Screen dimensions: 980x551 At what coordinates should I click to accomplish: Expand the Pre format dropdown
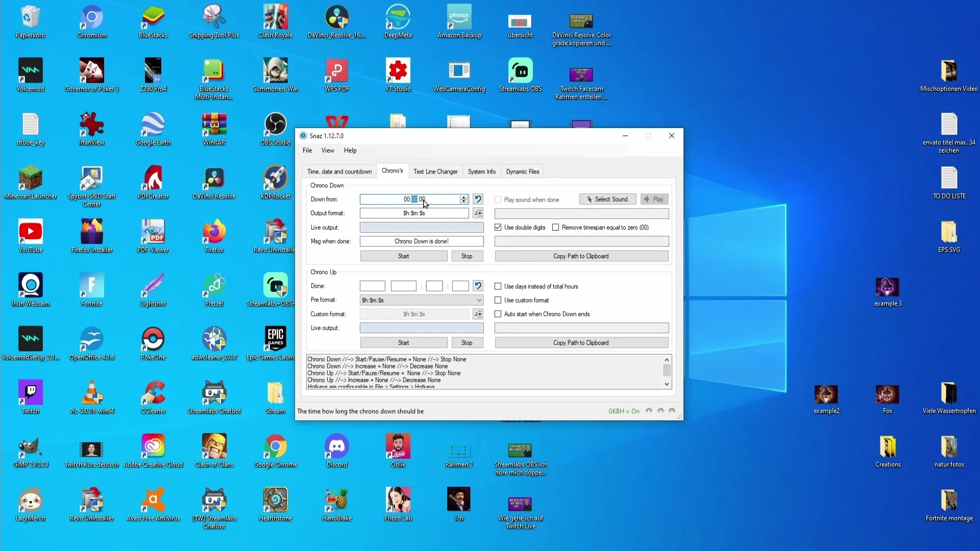tap(479, 300)
